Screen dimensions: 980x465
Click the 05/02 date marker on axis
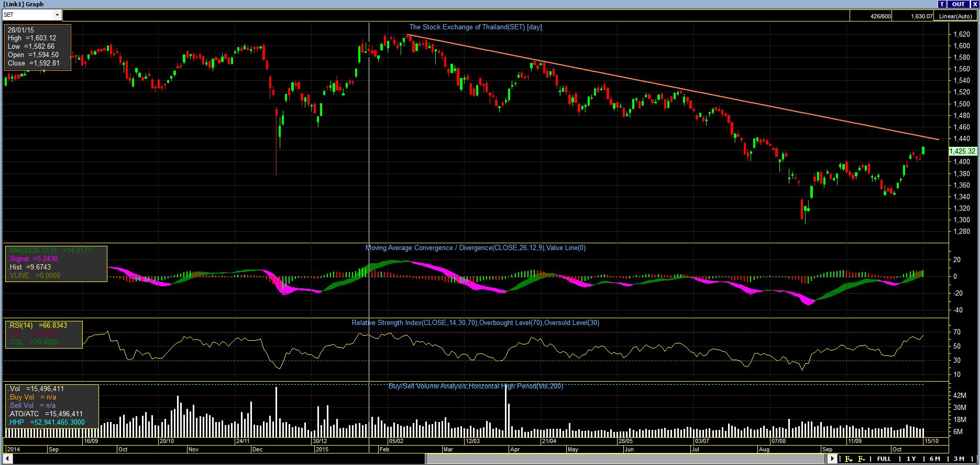click(x=395, y=441)
